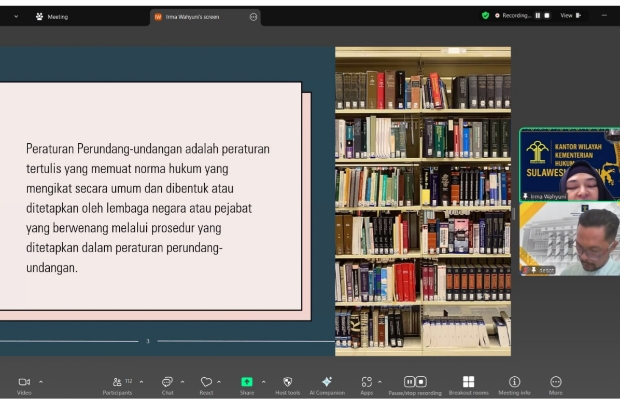Viewport: 620px width, 413px height.
Task: Open the Apps icon
Action: (x=367, y=382)
